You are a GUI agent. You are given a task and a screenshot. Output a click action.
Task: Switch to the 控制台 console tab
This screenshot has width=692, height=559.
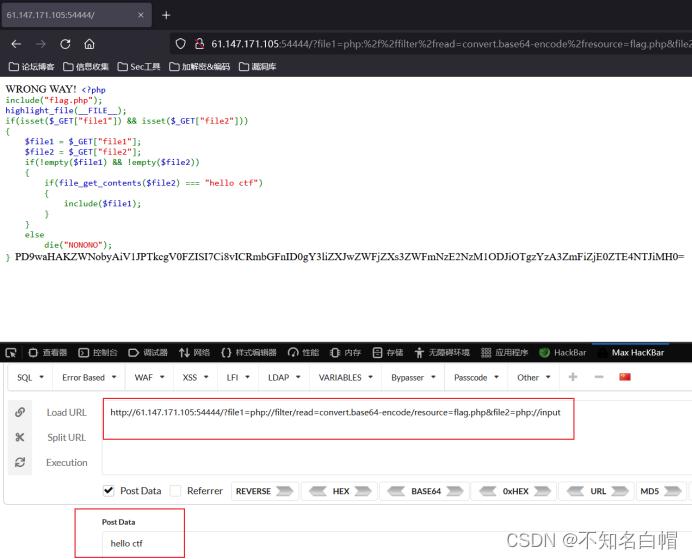[98, 353]
